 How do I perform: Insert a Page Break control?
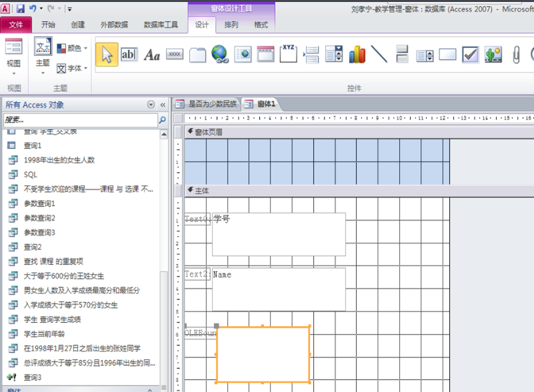click(x=311, y=55)
